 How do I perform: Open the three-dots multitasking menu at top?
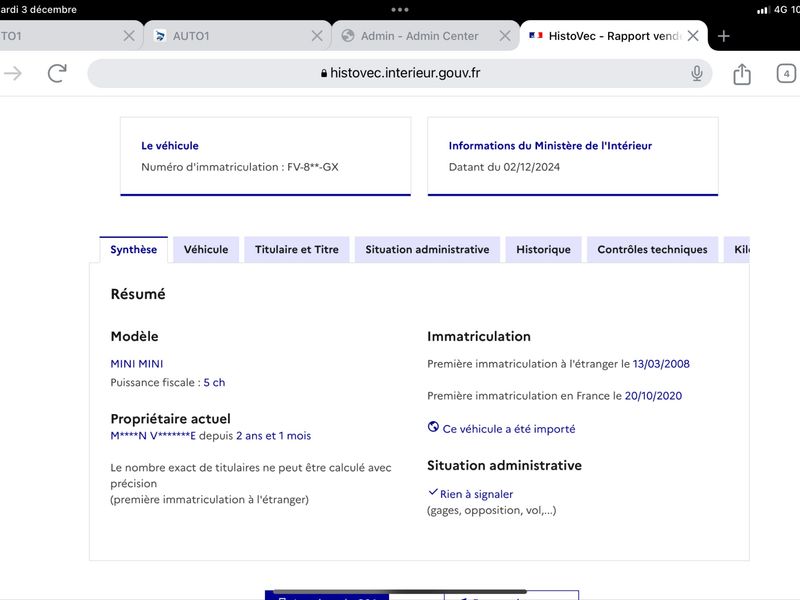[399, 9]
